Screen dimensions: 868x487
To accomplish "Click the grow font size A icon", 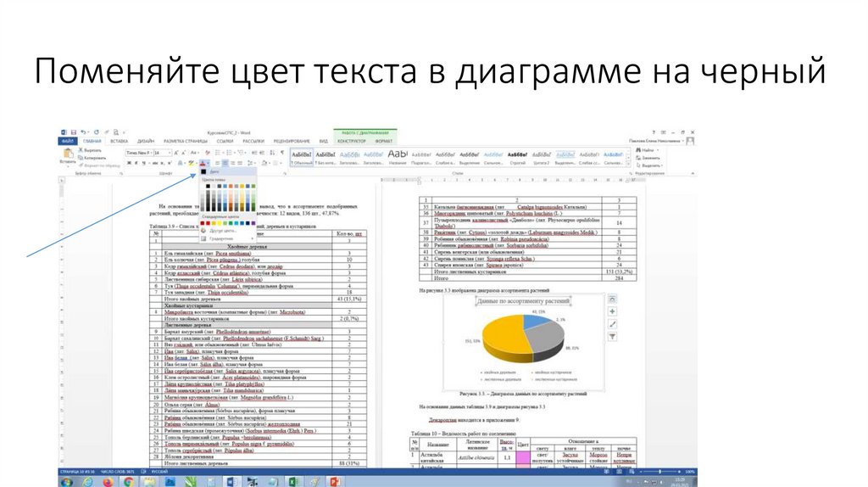I will click(x=176, y=153).
